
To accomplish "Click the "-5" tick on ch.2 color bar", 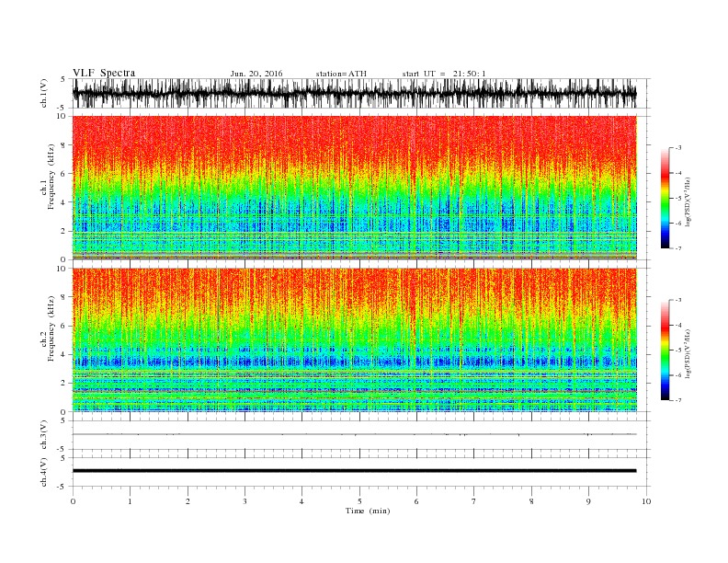I will (677, 350).
